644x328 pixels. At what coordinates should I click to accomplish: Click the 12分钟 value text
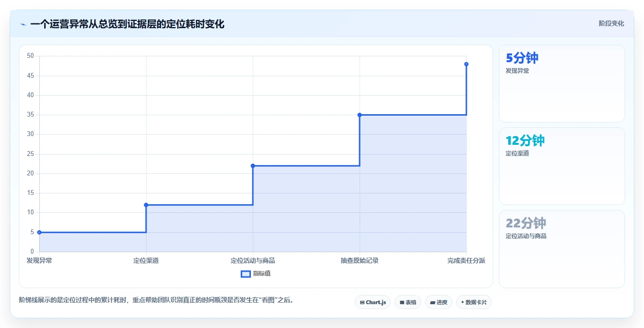(x=525, y=140)
